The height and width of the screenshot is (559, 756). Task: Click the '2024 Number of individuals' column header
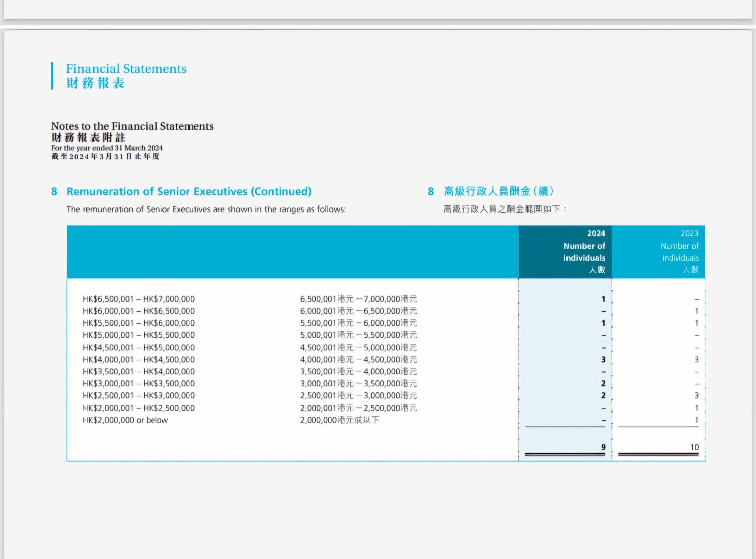565,252
